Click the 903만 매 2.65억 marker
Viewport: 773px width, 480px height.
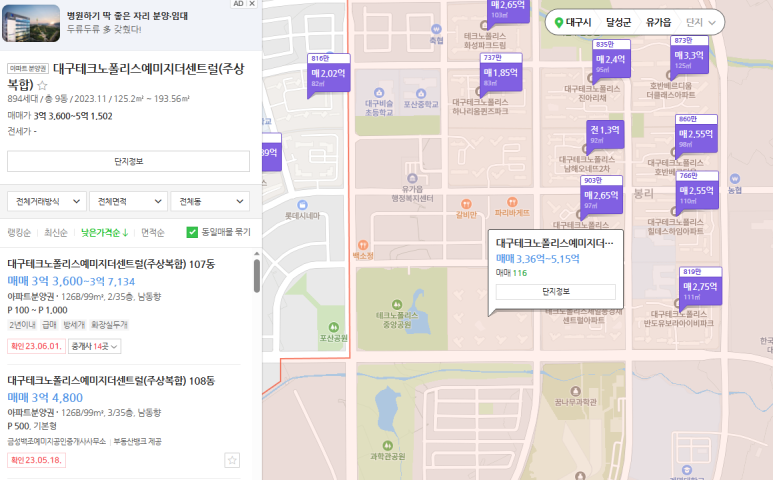pos(601,195)
